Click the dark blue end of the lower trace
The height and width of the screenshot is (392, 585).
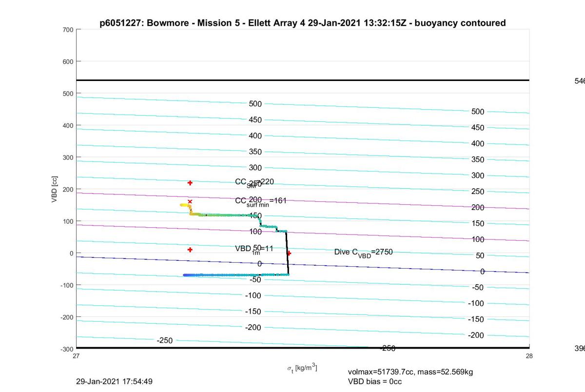point(186,275)
